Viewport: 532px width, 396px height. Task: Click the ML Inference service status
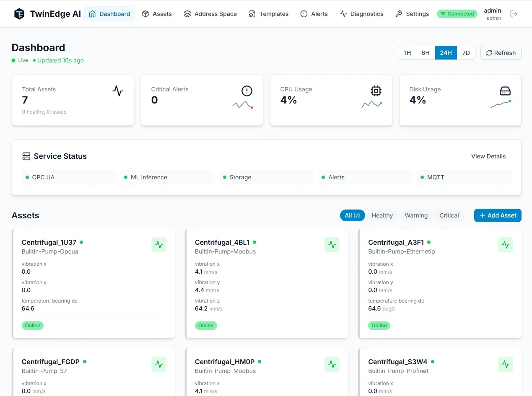[x=168, y=177]
